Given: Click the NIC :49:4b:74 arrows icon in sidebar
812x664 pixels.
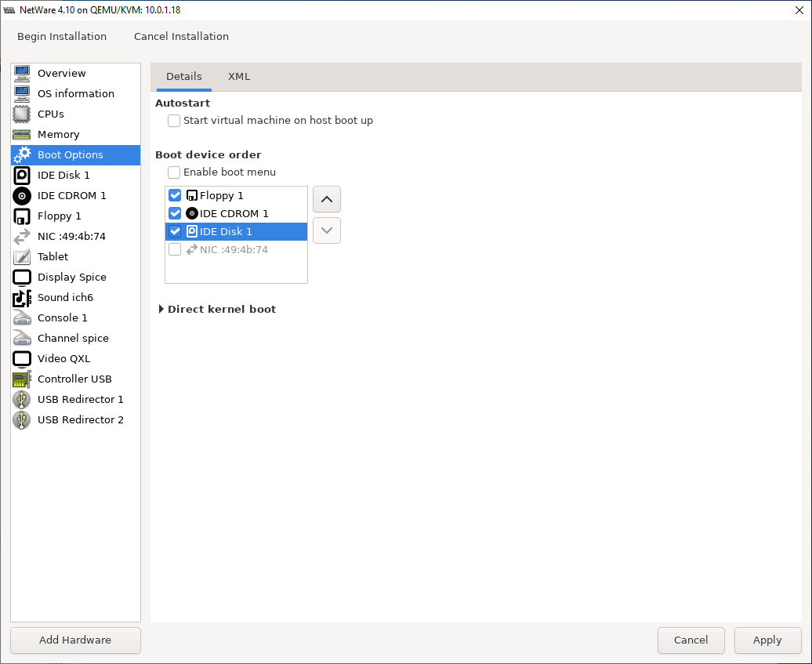Looking at the screenshot, I should click(x=22, y=236).
